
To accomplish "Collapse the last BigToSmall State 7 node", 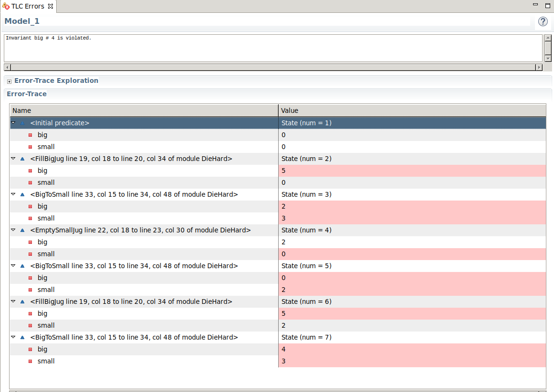I will tap(13, 337).
